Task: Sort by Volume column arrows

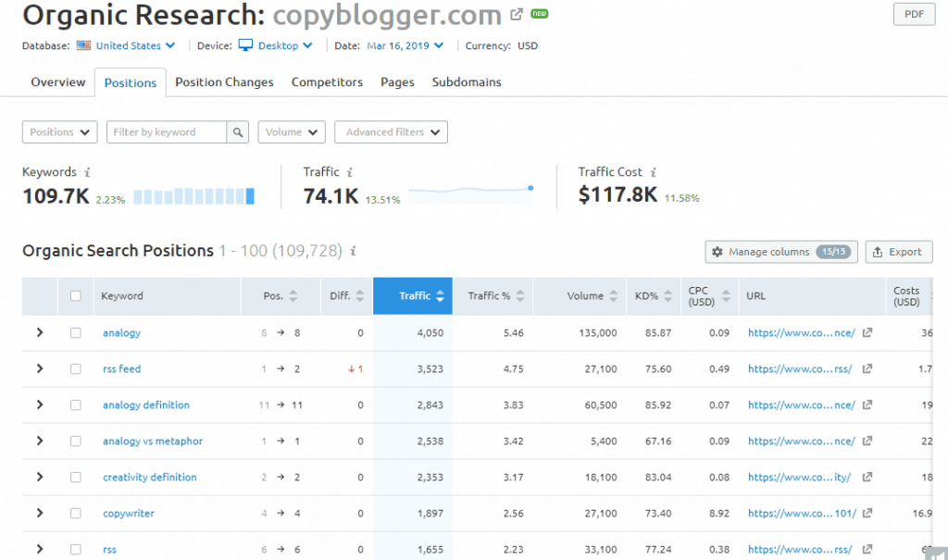Action: tap(613, 295)
